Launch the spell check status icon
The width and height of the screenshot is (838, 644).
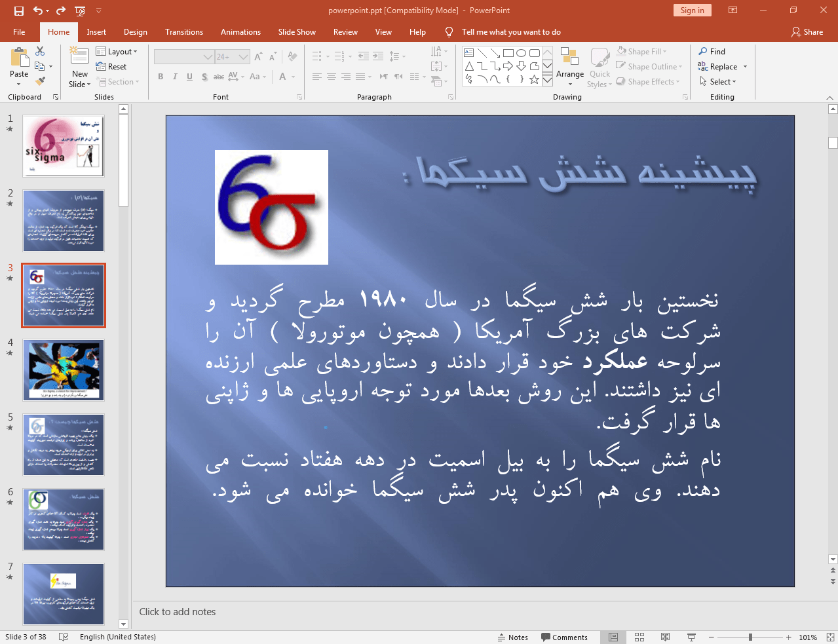tap(64, 637)
